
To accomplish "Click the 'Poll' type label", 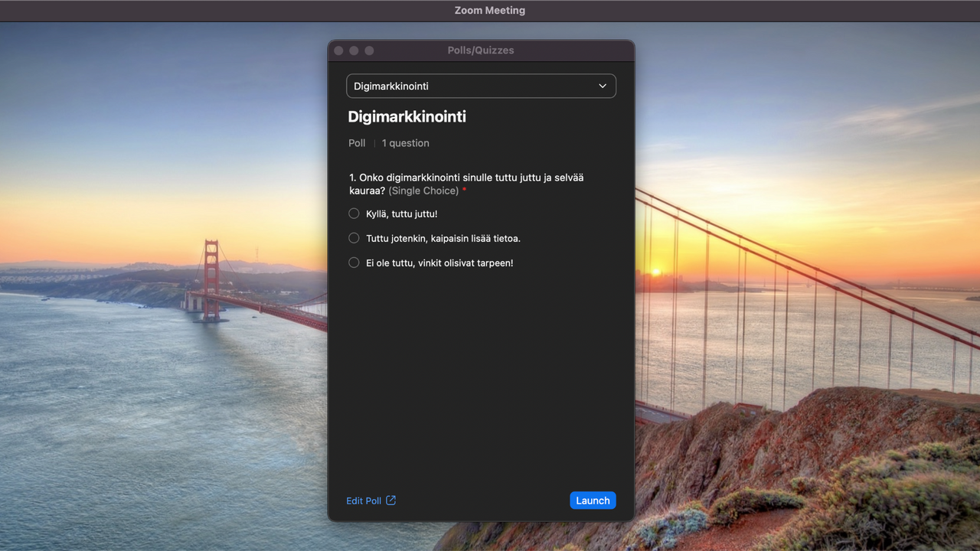I will 357,143.
